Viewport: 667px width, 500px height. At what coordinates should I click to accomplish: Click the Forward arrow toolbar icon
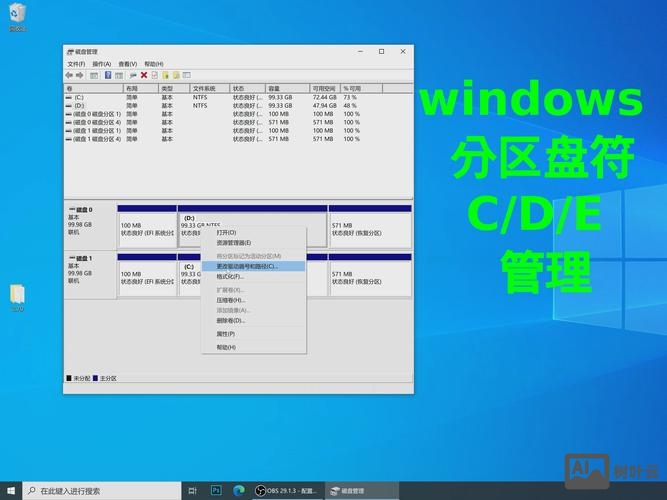pyautogui.click(x=80, y=75)
